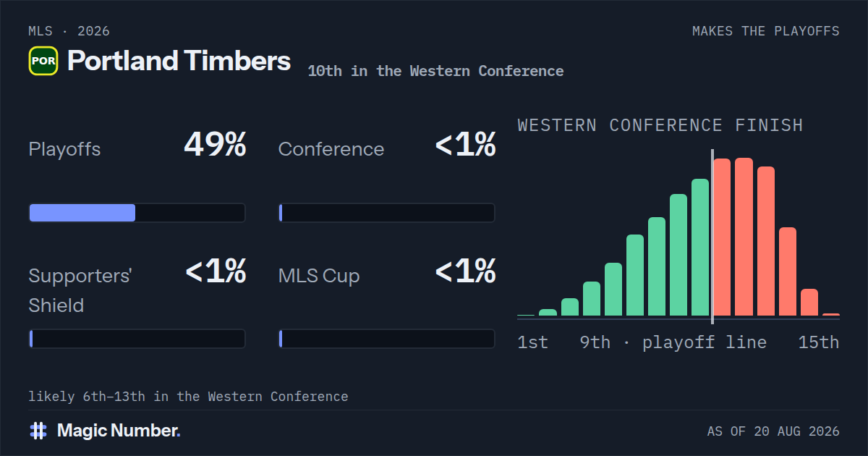Screen dimensions: 868x456
Task: Click the 10th in the Western Conference text
Action: point(435,71)
